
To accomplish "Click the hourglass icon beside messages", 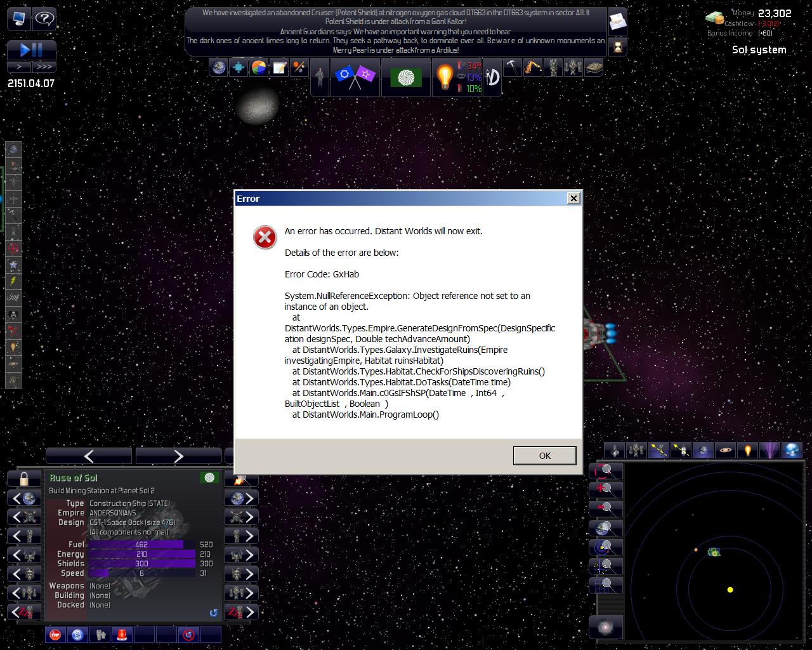I will (x=617, y=46).
